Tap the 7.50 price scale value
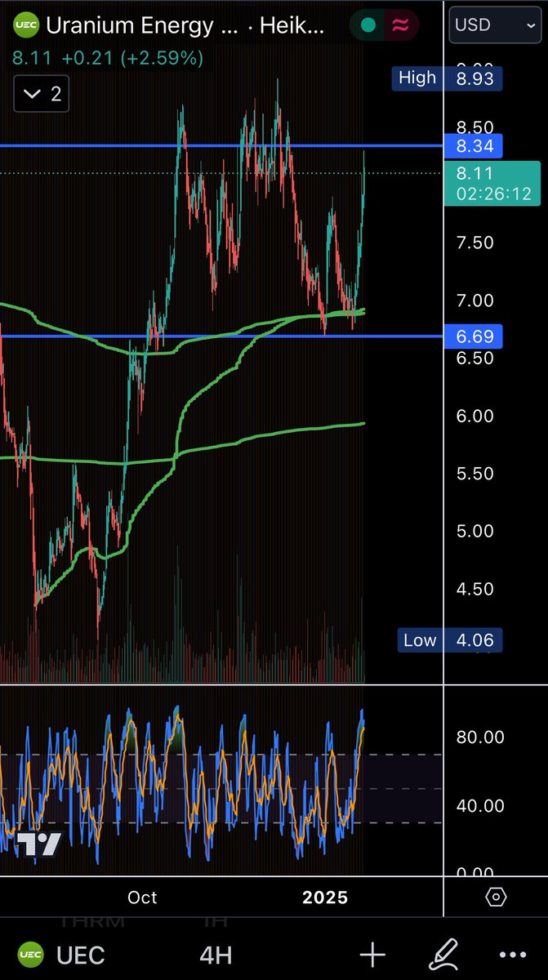Image resolution: width=548 pixels, height=980 pixels. 474,243
